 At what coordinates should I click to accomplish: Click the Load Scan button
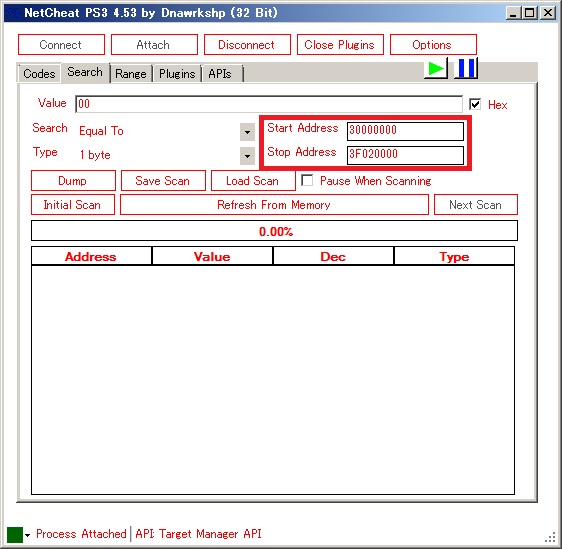[x=253, y=181]
